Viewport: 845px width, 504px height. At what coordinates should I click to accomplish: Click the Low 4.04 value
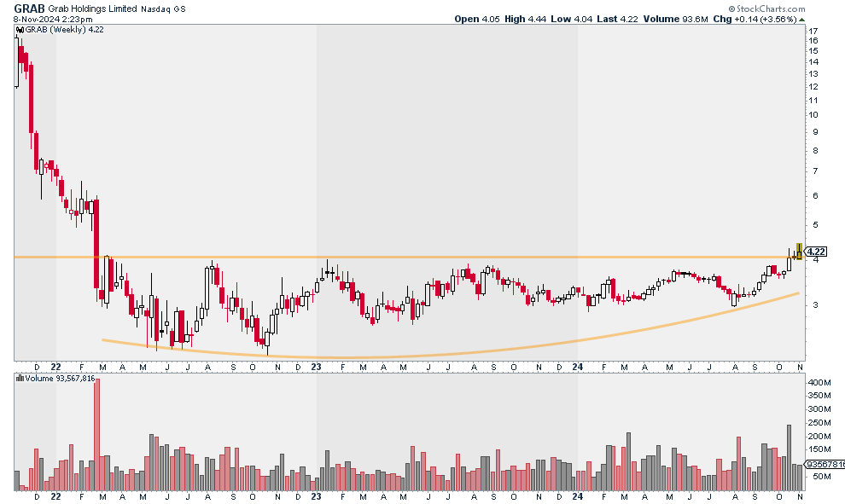(571, 19)
